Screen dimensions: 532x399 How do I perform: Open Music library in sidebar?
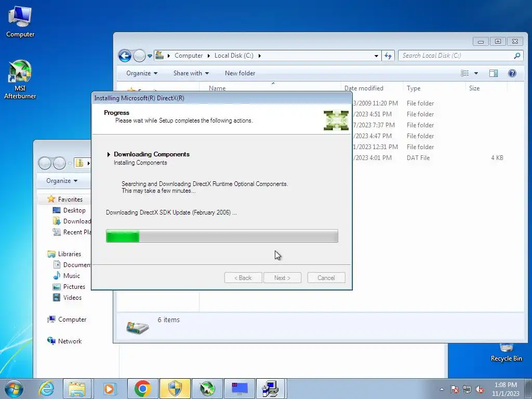[66, 276]
